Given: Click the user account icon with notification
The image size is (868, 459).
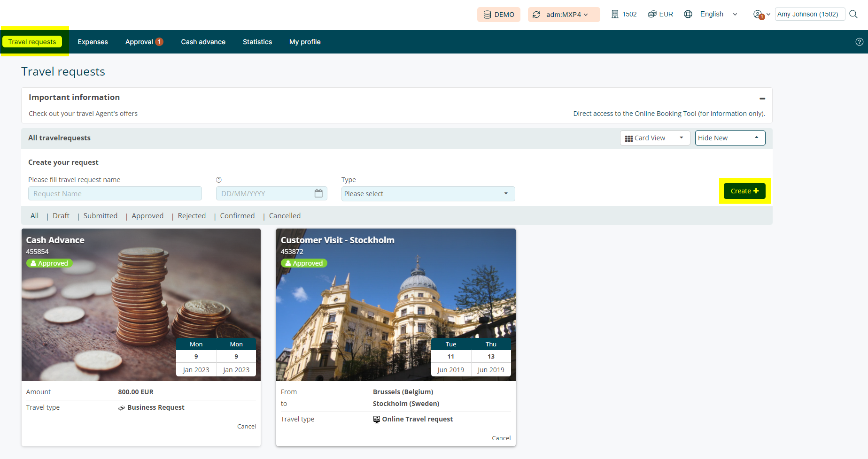Looking at the screenshot, I should coord(758,15).
